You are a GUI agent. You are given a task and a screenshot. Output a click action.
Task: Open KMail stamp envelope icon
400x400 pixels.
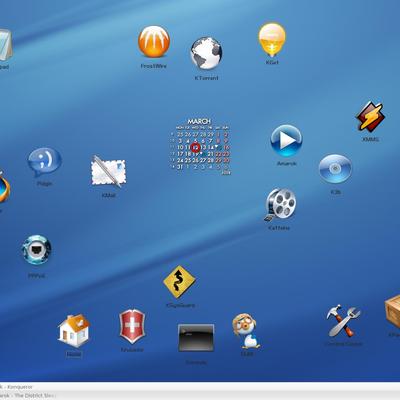[108, 171]
